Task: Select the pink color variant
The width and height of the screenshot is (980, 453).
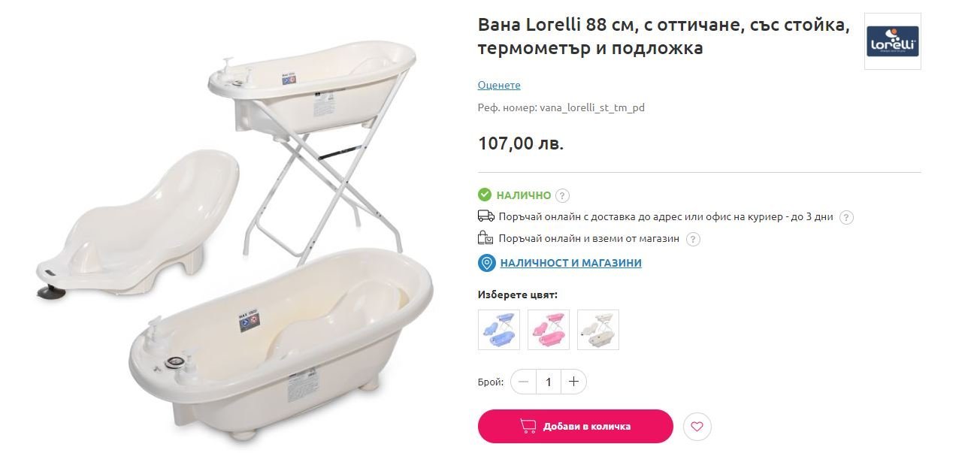Action: click(549, 330)
